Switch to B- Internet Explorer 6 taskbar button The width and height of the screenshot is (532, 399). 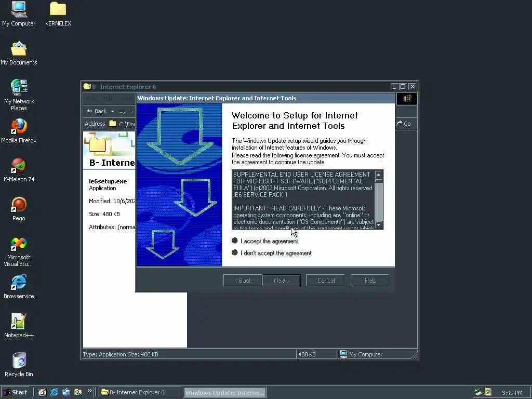pyautogui.click(x=140, y=392)
